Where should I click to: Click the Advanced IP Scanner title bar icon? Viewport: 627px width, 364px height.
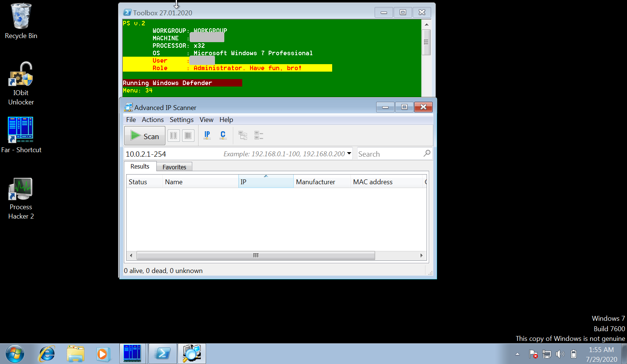[x=128, y=107]
